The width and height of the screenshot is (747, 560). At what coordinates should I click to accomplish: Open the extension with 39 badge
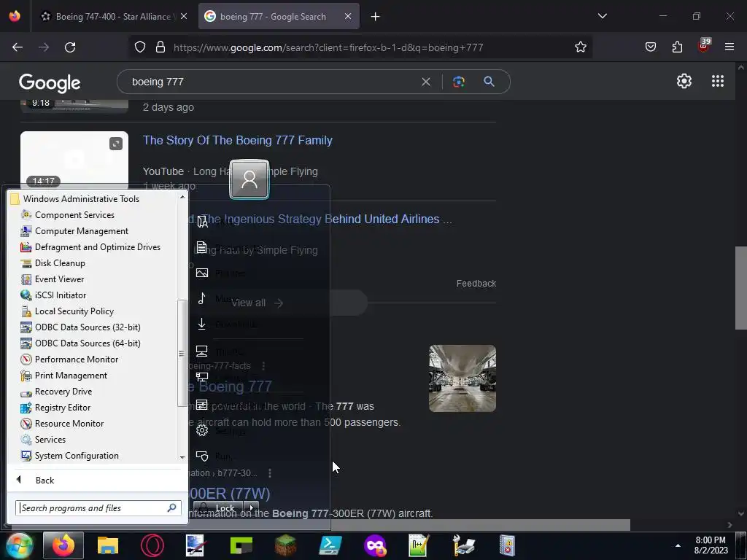coord(704,46)
